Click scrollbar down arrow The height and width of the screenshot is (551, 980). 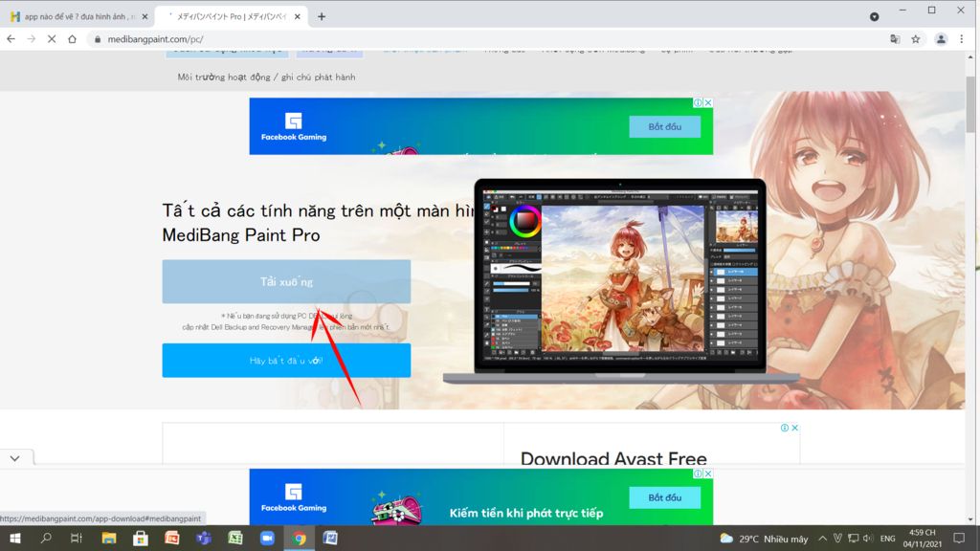pos(970,519)
